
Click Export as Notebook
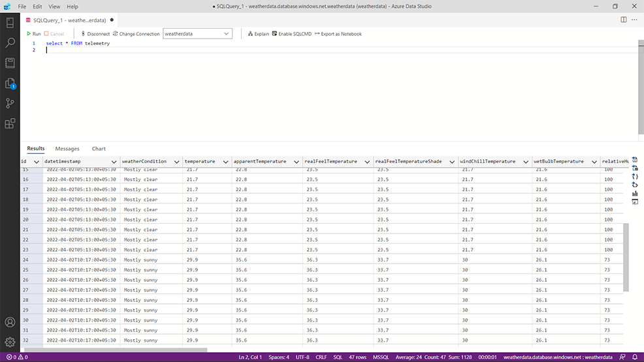tap(338, 34)
